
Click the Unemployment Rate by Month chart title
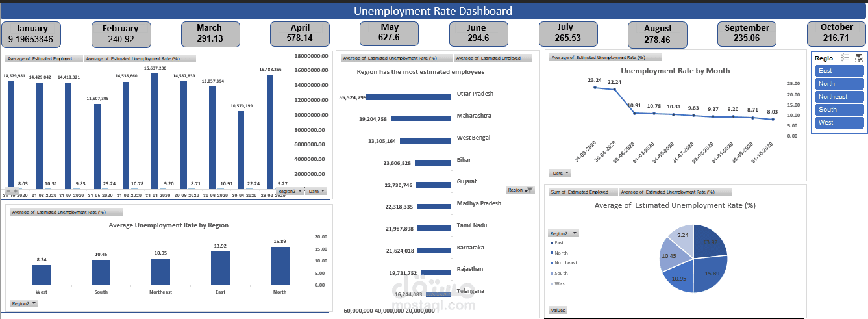pos(675,70)
